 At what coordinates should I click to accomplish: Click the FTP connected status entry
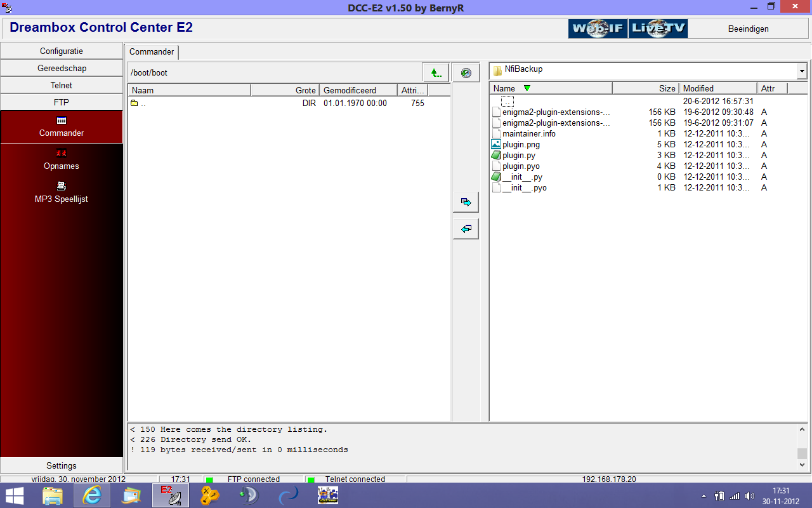(254, 479)
